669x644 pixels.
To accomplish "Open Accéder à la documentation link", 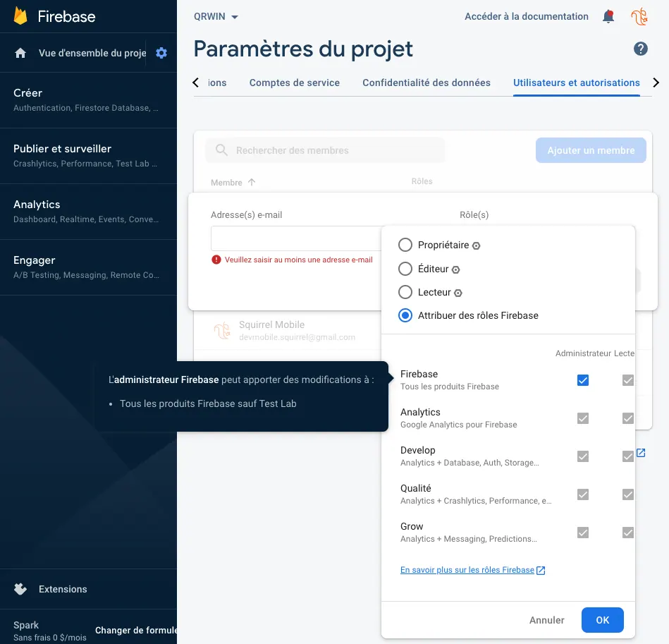I will pyautogui.click(x=526, y=17).
